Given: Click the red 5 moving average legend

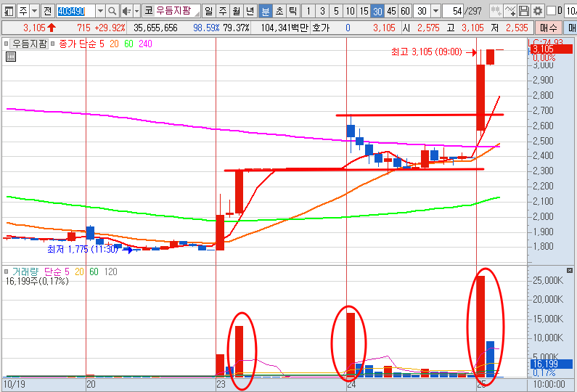Looking at the screenshot, I should click(102, 44).
